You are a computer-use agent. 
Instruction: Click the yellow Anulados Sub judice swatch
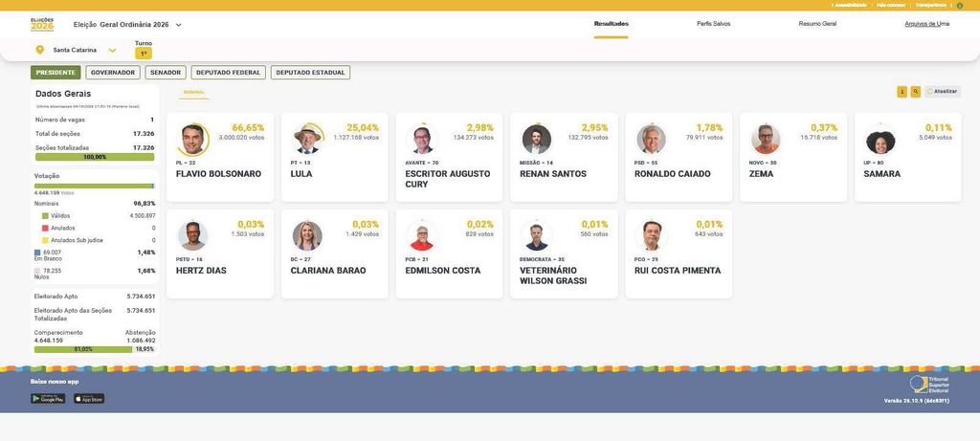pyautogui.click(x=45, y=240)
